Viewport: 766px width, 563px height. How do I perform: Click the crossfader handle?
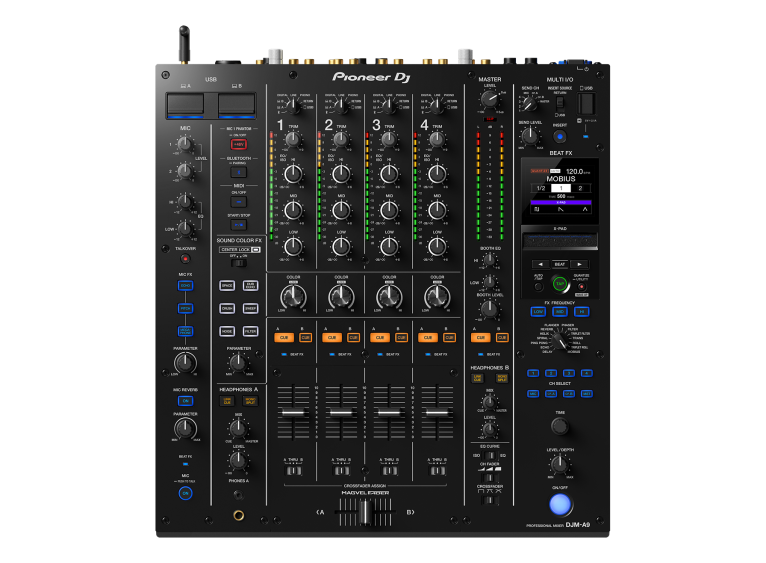[x=365, y=510]
